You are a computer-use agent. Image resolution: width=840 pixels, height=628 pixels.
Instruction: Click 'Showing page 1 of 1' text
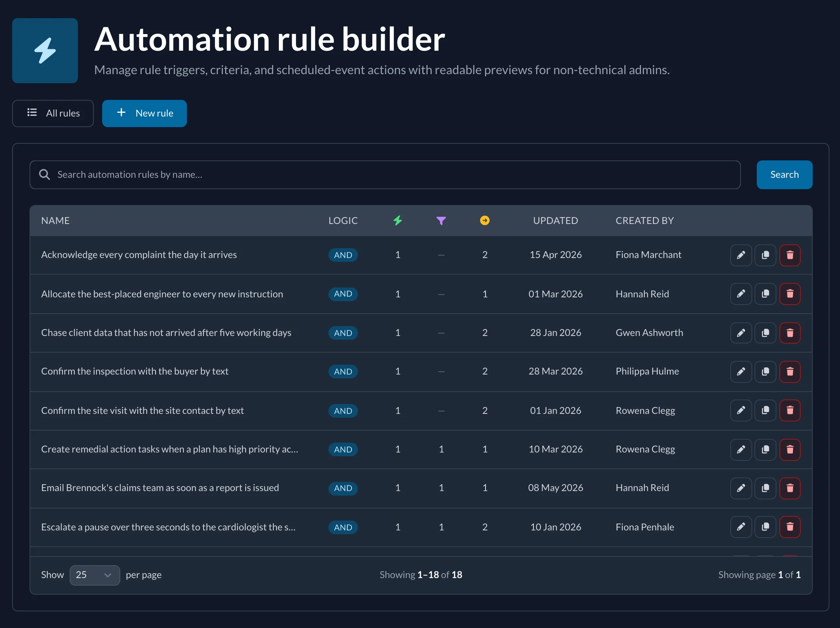point(759,575)
